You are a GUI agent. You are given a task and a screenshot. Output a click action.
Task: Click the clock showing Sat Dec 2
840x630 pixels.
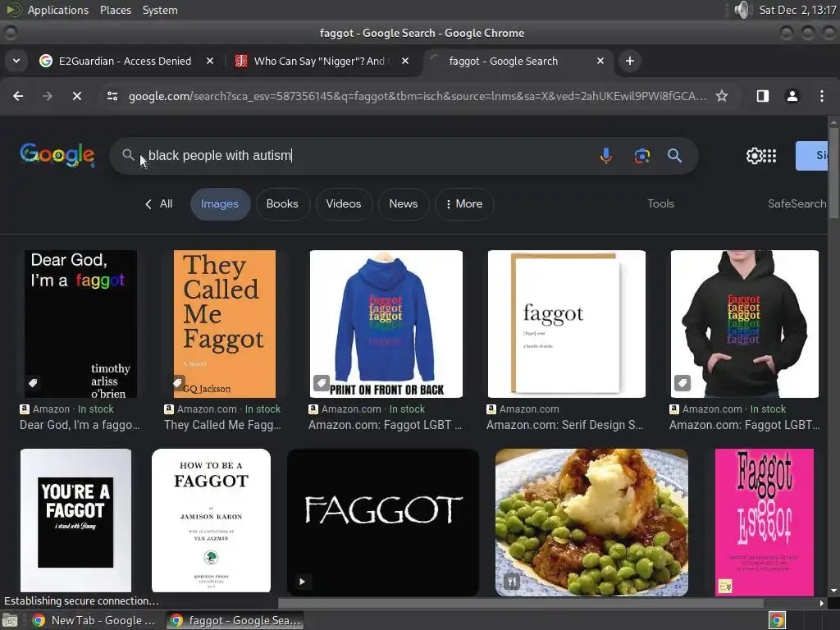pos(797,10)
